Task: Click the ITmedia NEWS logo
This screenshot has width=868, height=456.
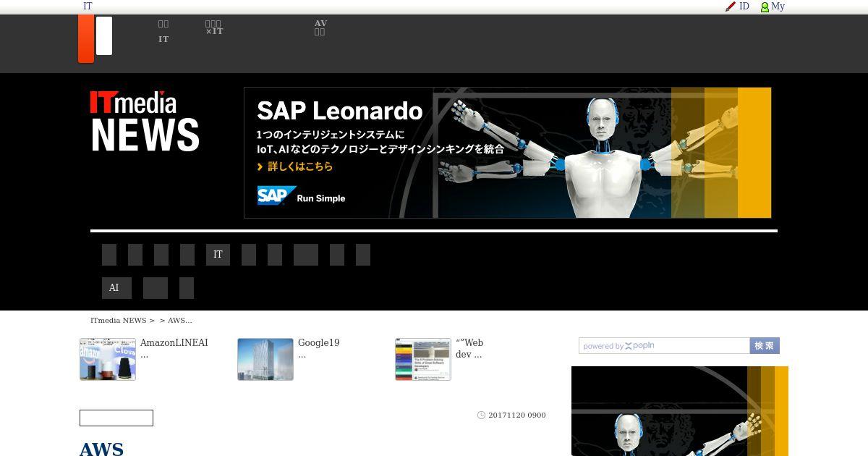Action: (x=145, y=121)
